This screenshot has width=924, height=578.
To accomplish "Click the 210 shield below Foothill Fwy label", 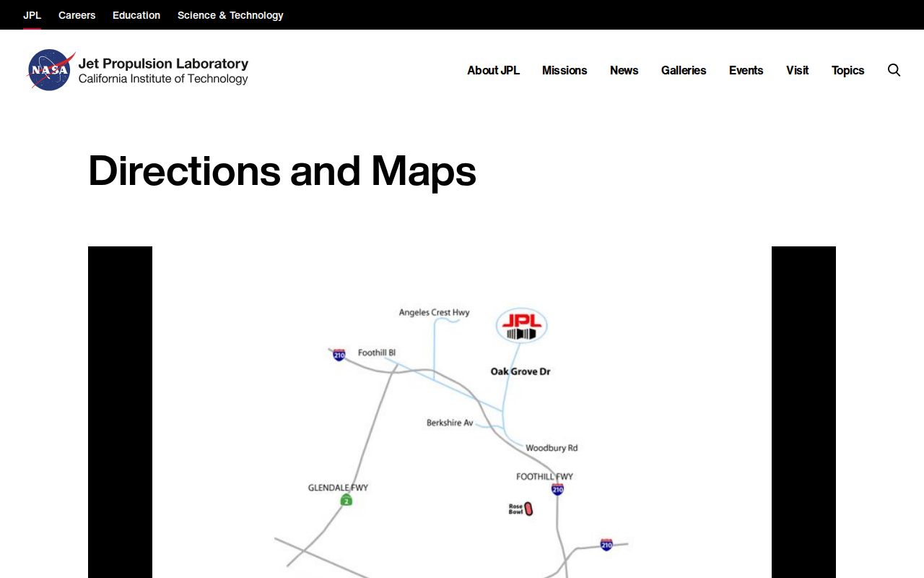I will coord(557,489).
